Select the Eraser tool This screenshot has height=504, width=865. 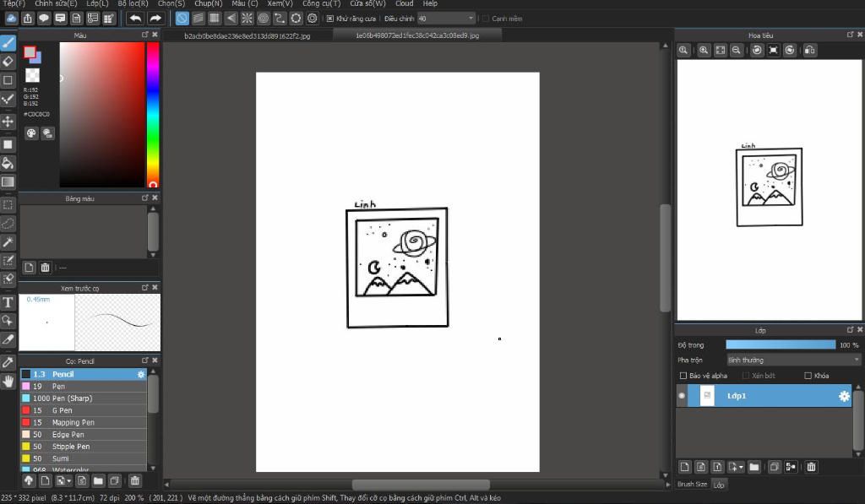pyautogui.click(x=8, y=62)
